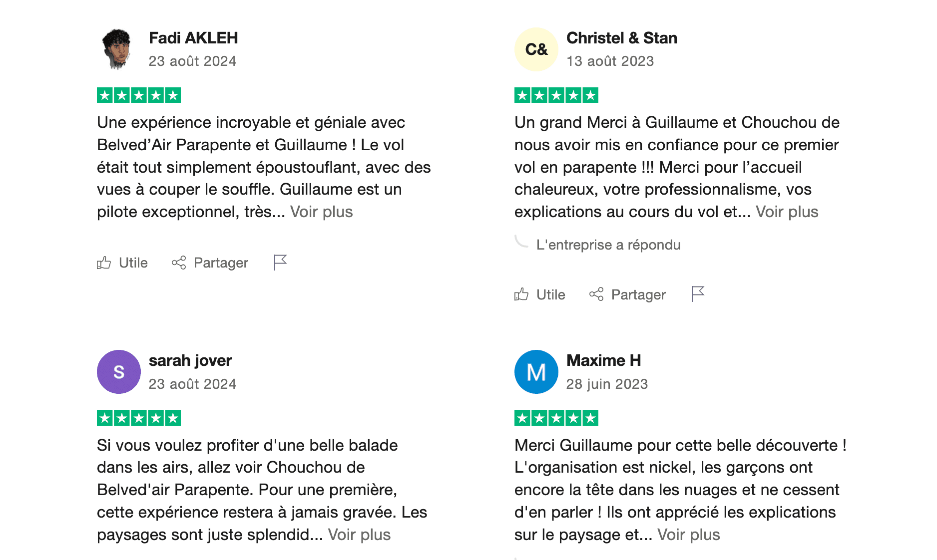Share Christel & Stan's review
The width and height of the screenshot is (937, 560).
click(x=628, y=294)
